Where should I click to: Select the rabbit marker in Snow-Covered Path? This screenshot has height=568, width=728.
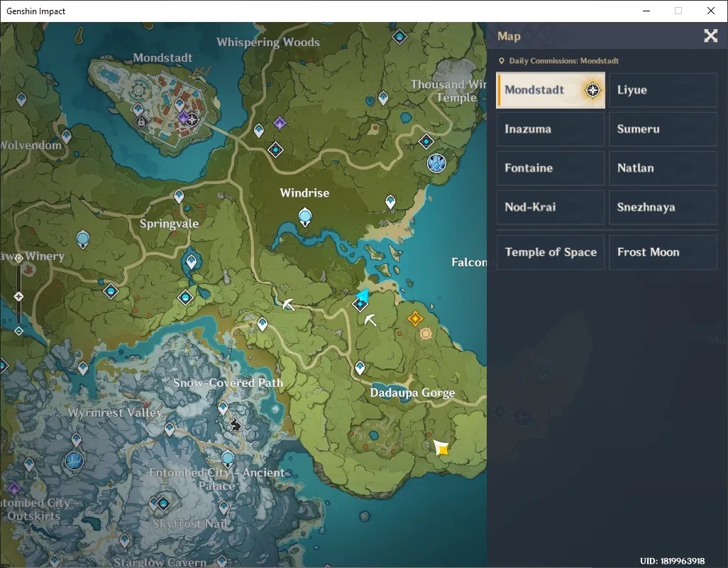(236, 424)
